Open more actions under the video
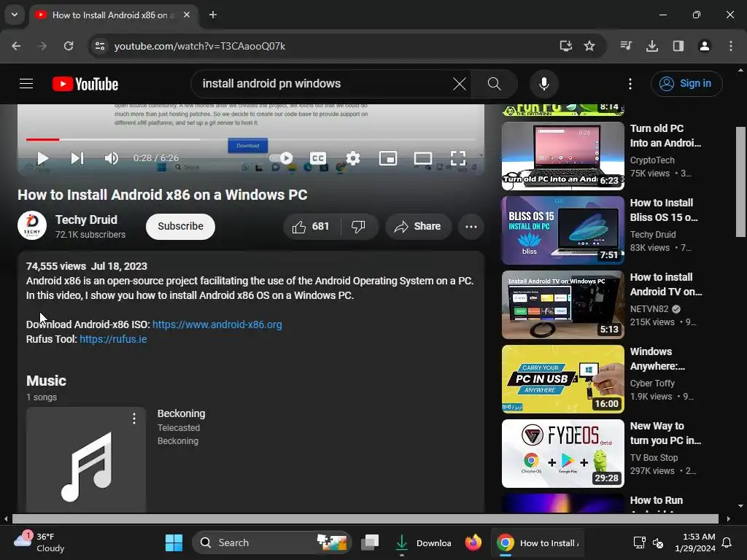 click(x=471, y=226)
